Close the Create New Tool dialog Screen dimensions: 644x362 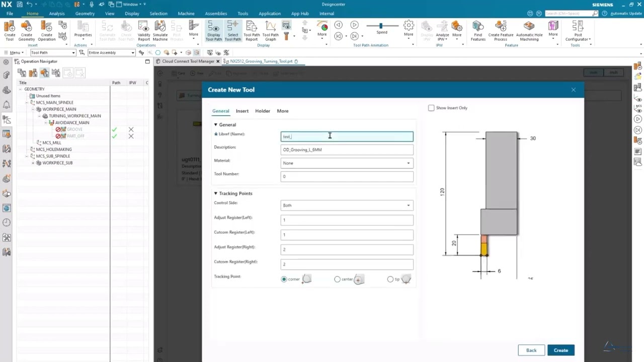click(x=573, y=90)
